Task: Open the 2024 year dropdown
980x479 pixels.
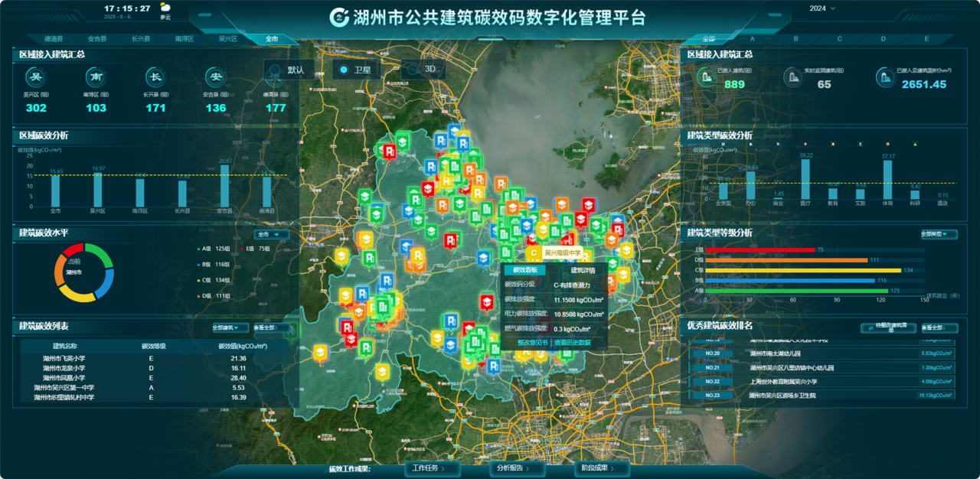Action: pyautogui.click(x=822, y=8)
